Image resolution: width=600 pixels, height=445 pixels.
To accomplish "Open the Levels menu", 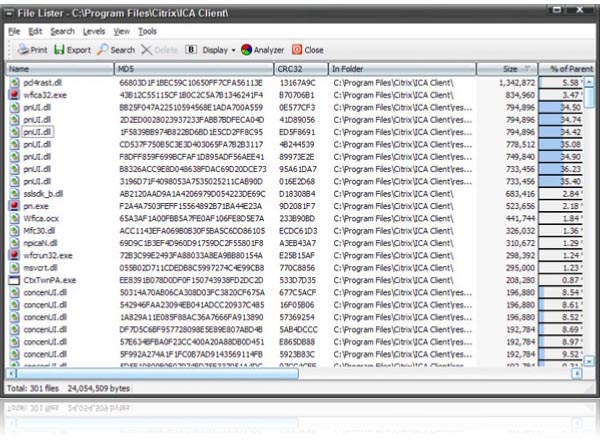I will [x=93, y=31].
